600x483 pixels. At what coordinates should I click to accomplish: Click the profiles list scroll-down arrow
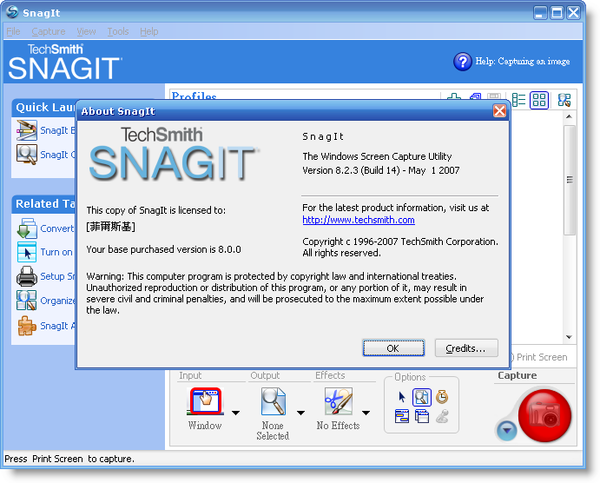569,337
